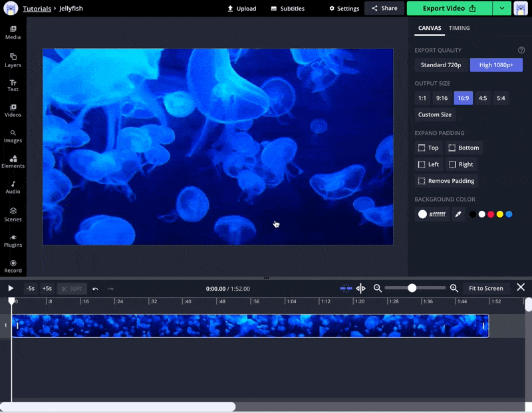This screenshot has height=413, width=532.
Task: Select Standard 720p export quality
Action: pyautogui.click(x=441, y=65)
